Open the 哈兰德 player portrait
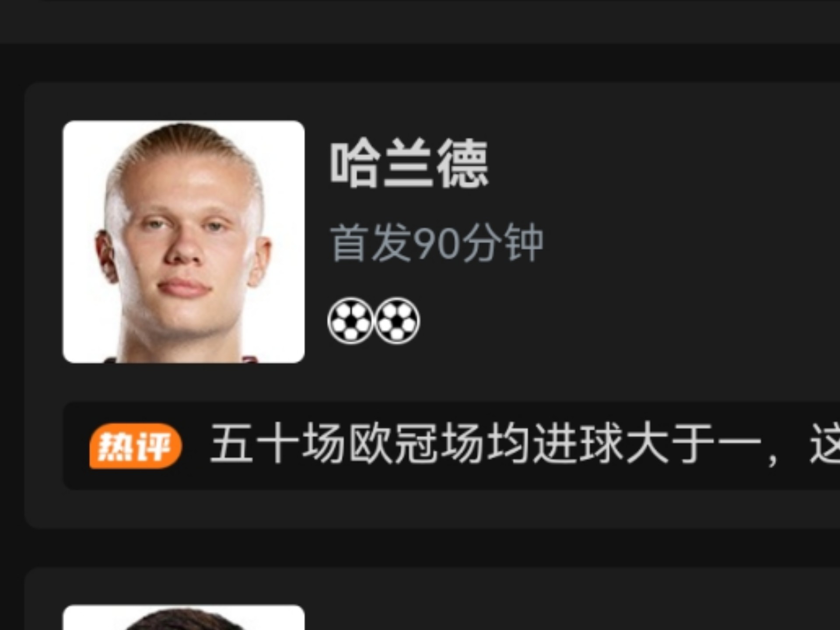 coord(184,241)
